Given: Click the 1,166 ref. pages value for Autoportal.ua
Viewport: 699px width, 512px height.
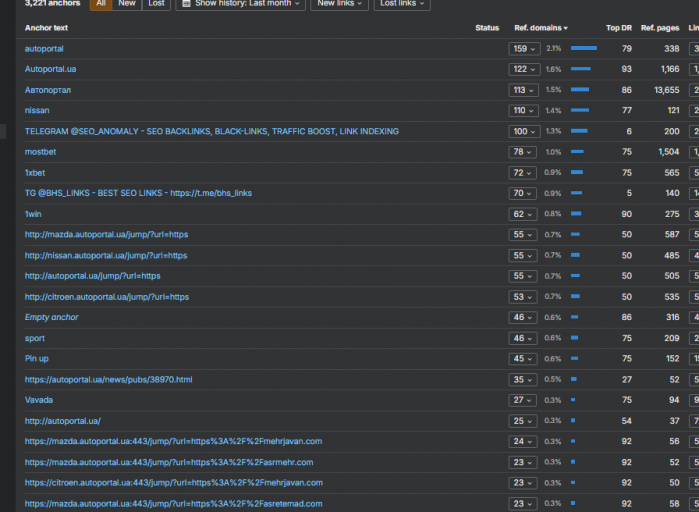Looking at the screenshot, I should 670,69.
